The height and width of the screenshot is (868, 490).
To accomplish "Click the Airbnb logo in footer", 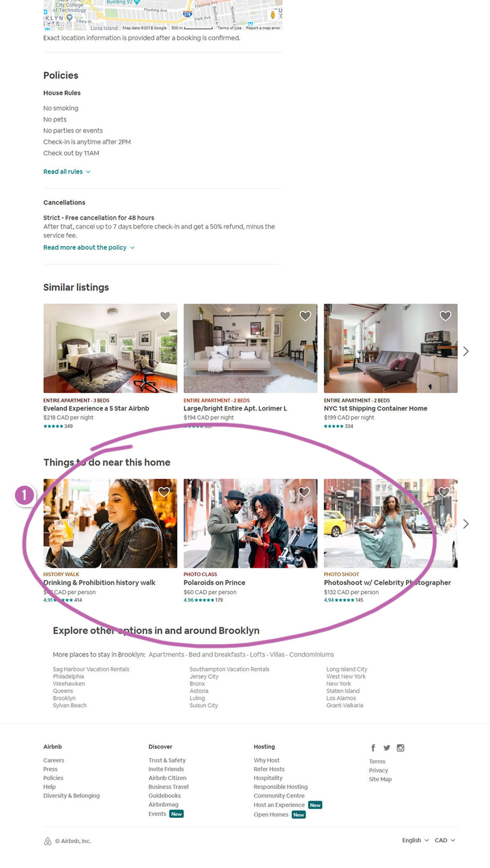I will click(x=47, y=841).
